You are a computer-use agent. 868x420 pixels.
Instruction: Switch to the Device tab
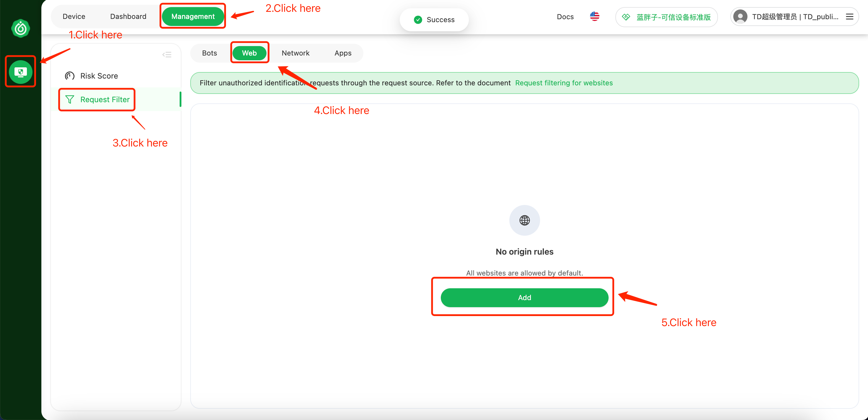coord(74,17)
